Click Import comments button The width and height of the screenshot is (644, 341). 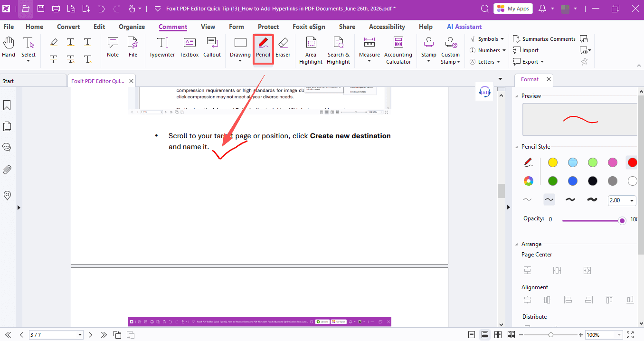pos(526,50)
